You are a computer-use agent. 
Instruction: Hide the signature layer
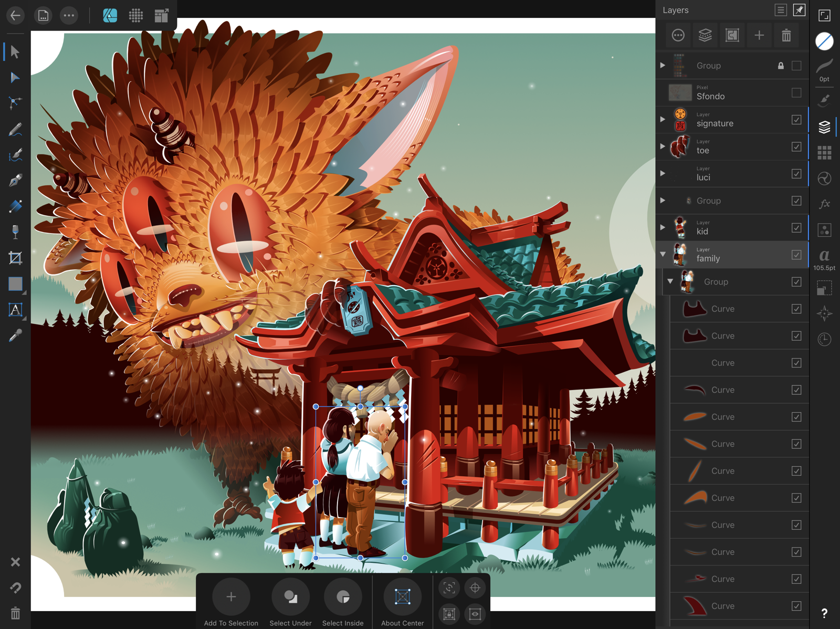point(796,119)
